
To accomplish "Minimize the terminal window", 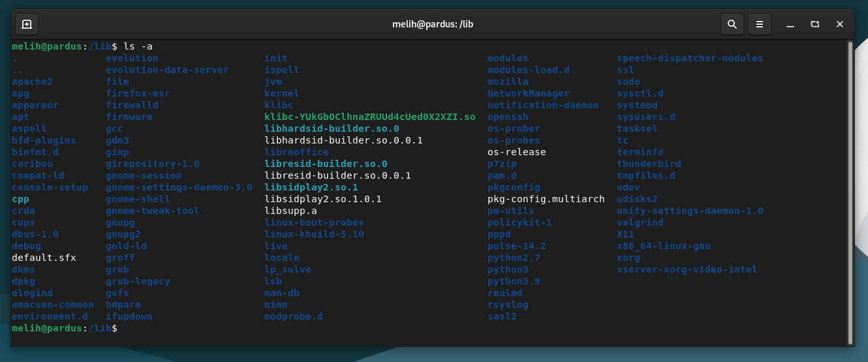I will [x=790, y=24].
